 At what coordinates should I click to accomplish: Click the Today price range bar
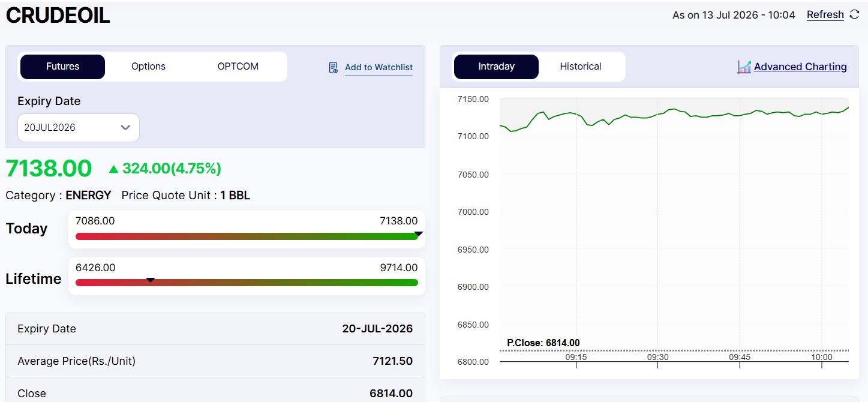pos(247,236)
